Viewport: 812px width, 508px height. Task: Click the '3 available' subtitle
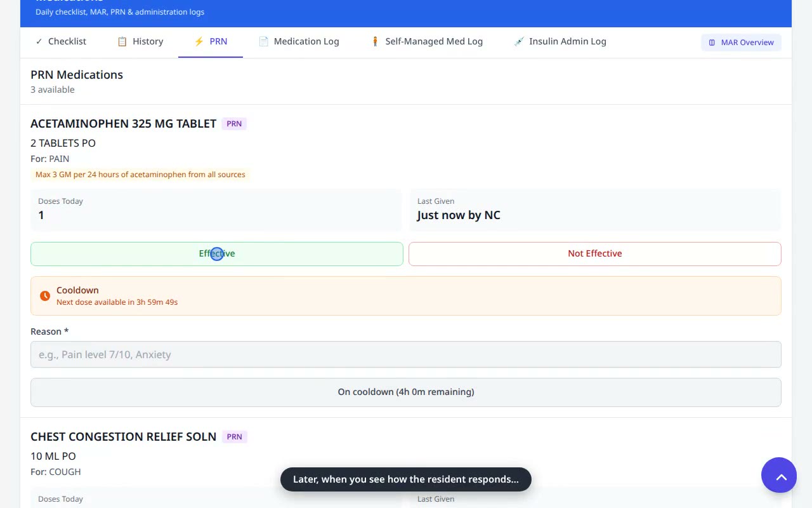coord(53,90)
